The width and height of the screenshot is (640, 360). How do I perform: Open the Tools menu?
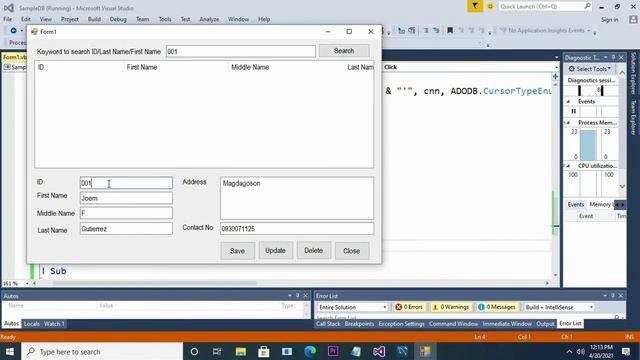point(165,19)
